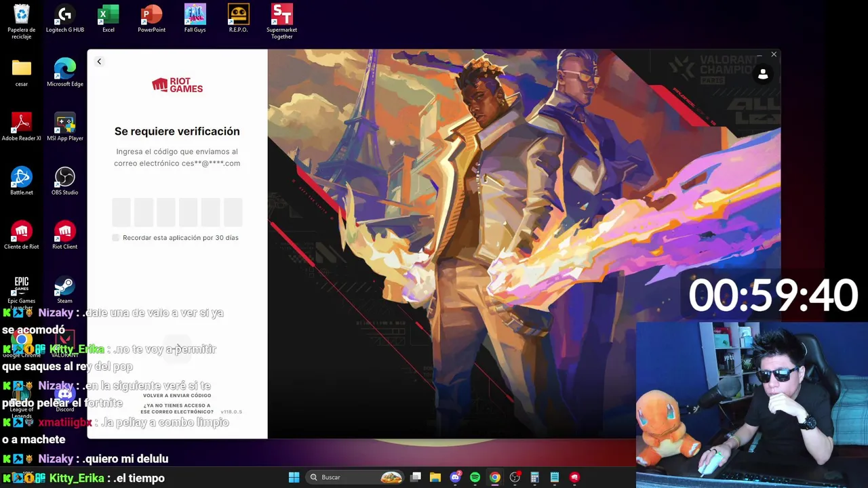Open Riot Client desktop shortcut
Image resolution: width=868 pixels, height=488 pixels.
(x=65, y=236)
